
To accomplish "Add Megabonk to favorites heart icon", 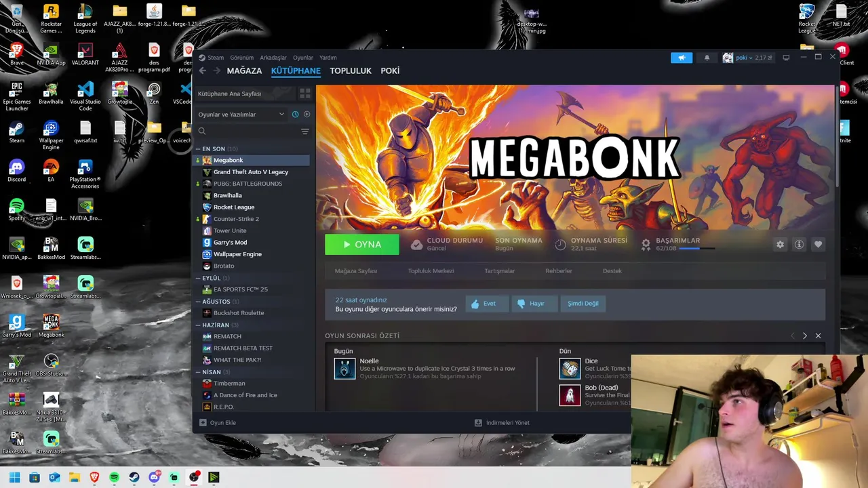I will pyautogui.click(x=818, y=245).
